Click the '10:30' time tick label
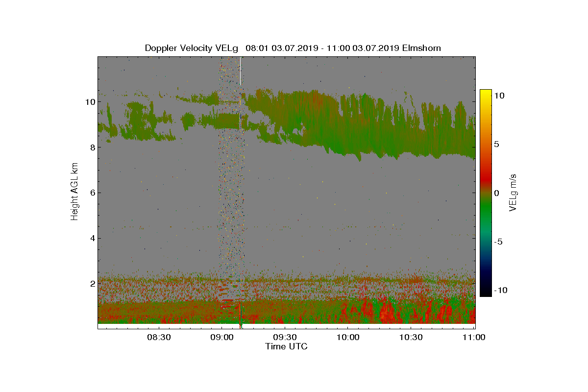Image resolution: width=588 pixels, height=392 pixels. pyautogui.click(x=411, y=338)
